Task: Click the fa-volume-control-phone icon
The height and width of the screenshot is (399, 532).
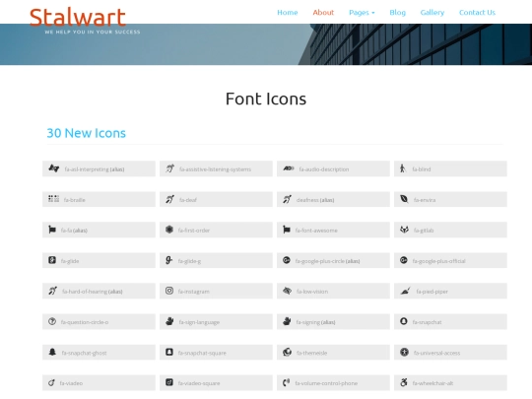Action: [x=286, y=382]
